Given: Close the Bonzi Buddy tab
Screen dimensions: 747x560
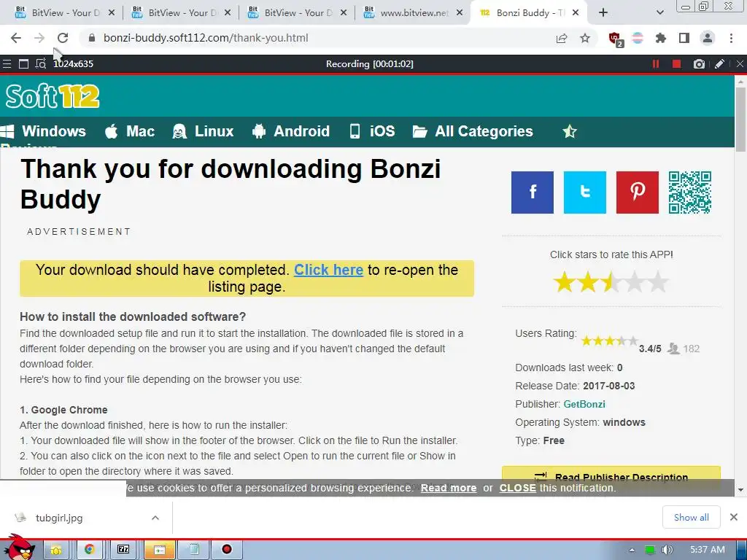Looking at the screenshot, I should pyautogui.click(x=576, y=13).
